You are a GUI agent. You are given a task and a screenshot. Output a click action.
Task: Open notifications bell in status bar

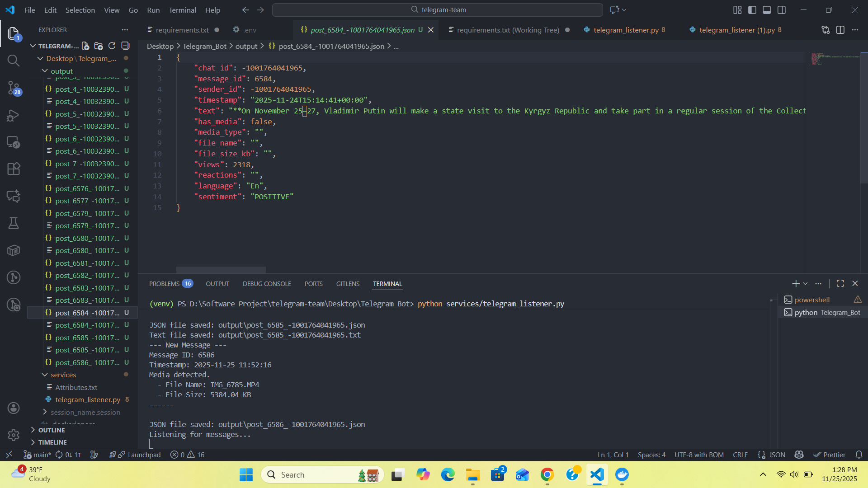859,455
